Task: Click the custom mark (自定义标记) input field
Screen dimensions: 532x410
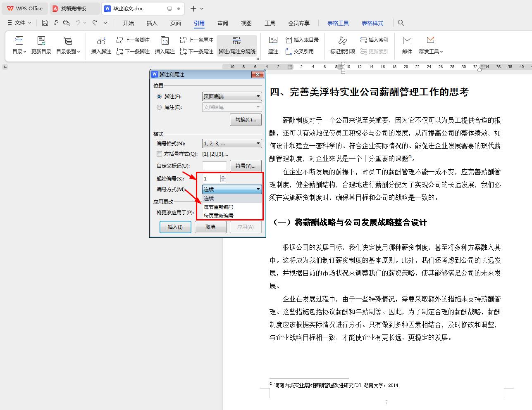Action: 214,166
